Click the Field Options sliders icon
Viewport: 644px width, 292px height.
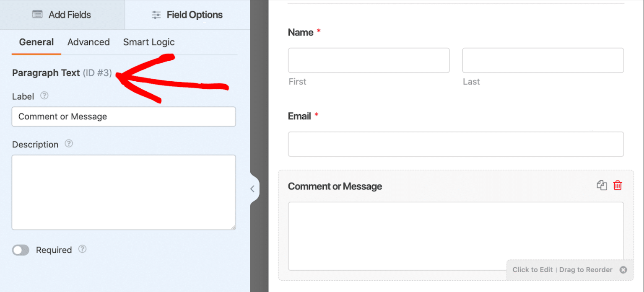coord(156,14)
